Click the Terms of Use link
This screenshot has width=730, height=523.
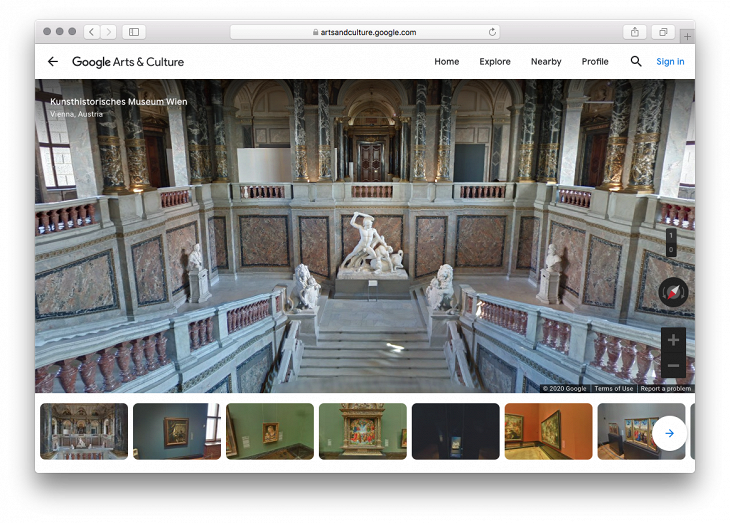tap(613, 388)
